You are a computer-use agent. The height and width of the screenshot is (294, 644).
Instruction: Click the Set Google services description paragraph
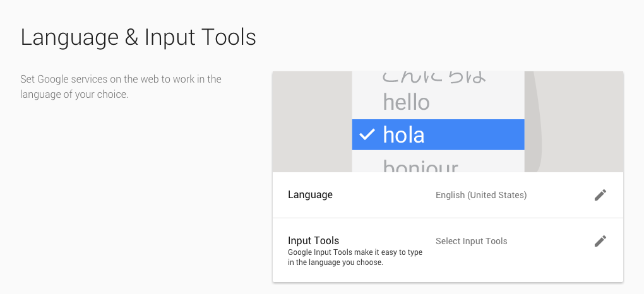point(121,86)
